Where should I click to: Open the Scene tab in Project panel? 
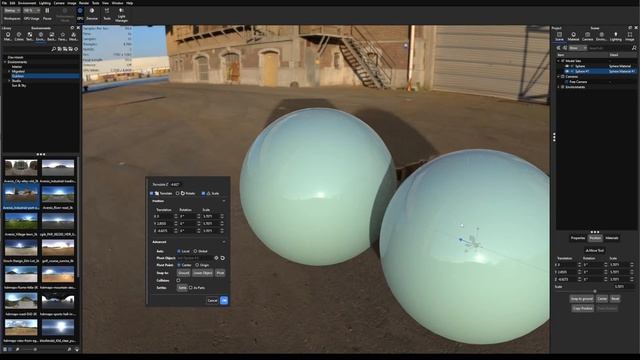pyautogui.click(x=559, y=36)
